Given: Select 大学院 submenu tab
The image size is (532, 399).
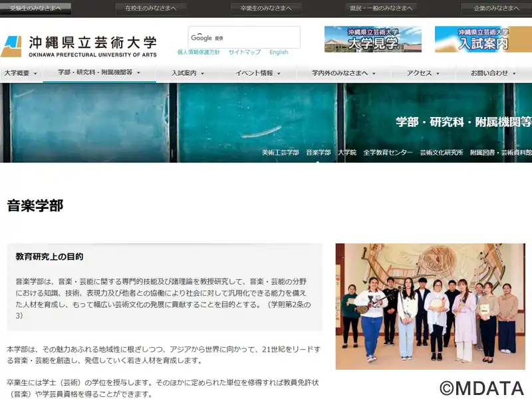Looking at the screenshot, I should [346, 153].
